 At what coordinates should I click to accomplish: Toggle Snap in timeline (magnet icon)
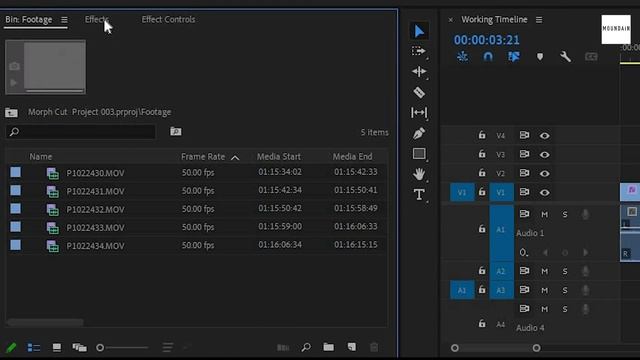tap(488, 57)
